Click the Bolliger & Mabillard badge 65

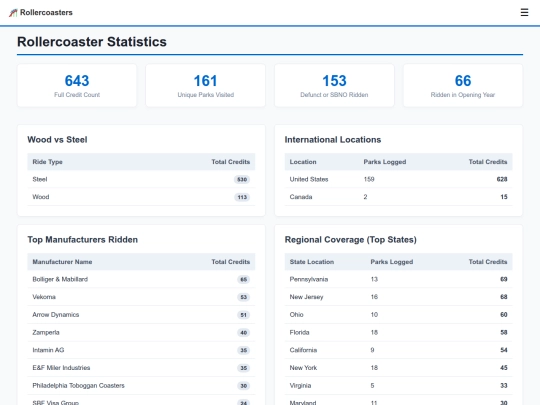coord(243,279)
